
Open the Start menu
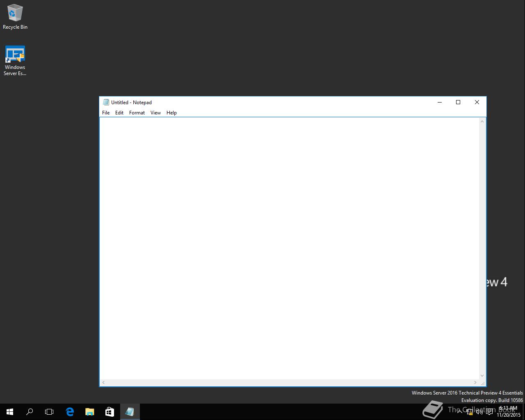point(10,412)
